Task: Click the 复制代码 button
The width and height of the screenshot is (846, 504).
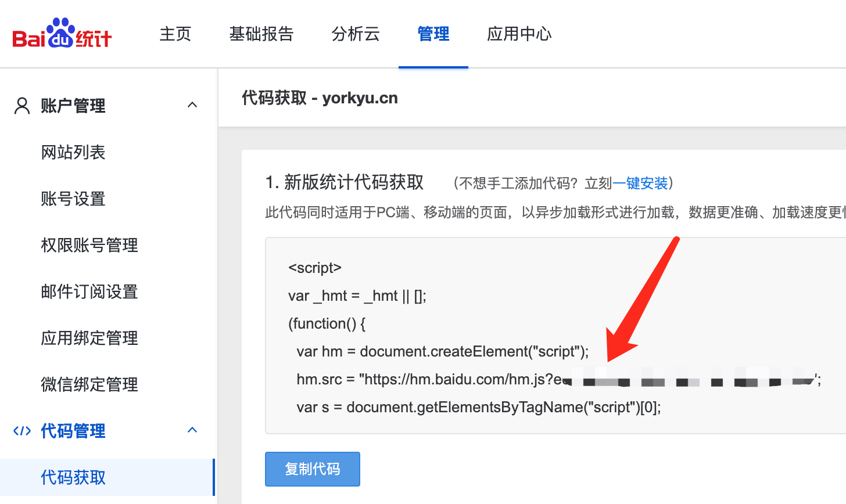Action: (x=313, y=469)
